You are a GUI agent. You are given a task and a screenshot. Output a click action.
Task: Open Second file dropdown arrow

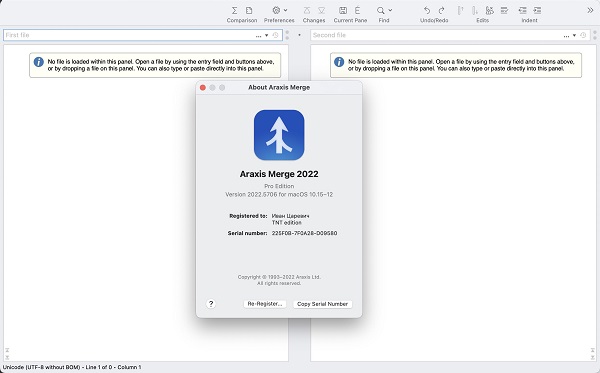(x=574, y=36)
